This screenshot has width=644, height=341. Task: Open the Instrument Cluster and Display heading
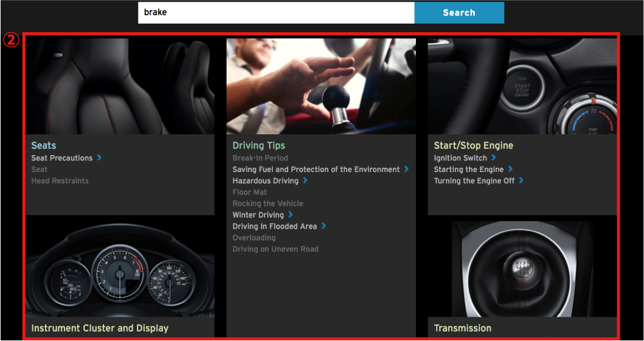pyautogui.click(x=100, y=328)
